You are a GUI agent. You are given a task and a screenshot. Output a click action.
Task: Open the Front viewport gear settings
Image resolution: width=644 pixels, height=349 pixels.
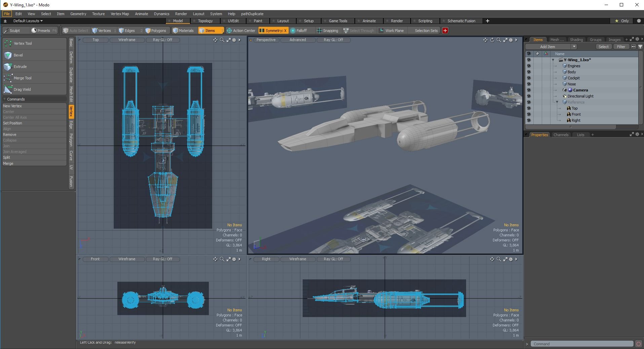click(x=234, y=259)
